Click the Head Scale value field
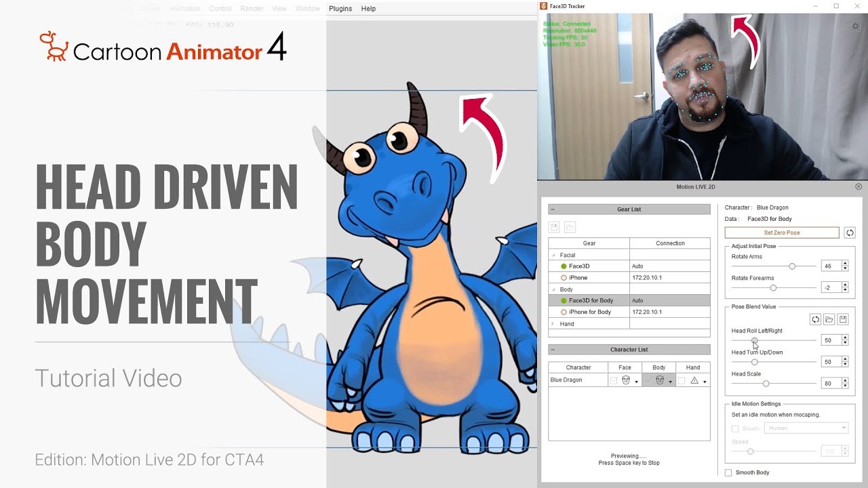The image size is (868, 488). [830, 384]
